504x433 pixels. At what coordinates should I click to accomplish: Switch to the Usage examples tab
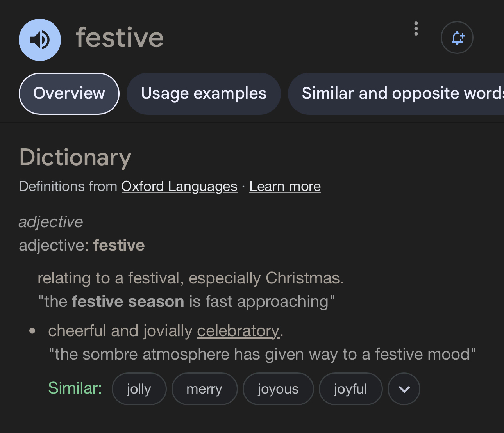pyautogui.click(x=204, y=94)
